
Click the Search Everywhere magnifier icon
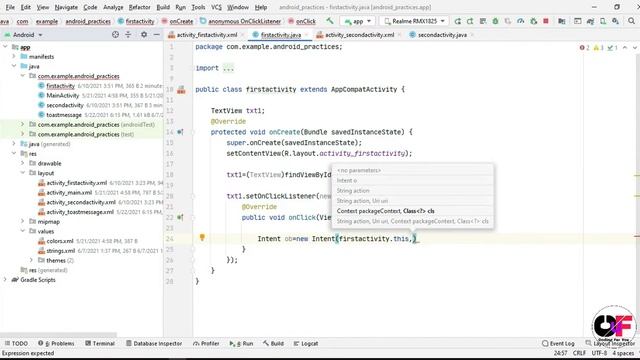pos(631,21)
